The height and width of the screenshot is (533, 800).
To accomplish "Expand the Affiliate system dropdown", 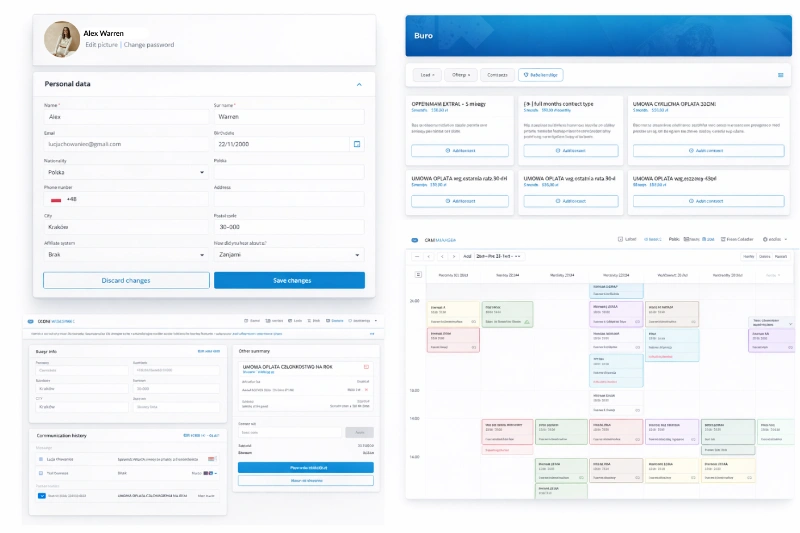I will click(123, 255).
